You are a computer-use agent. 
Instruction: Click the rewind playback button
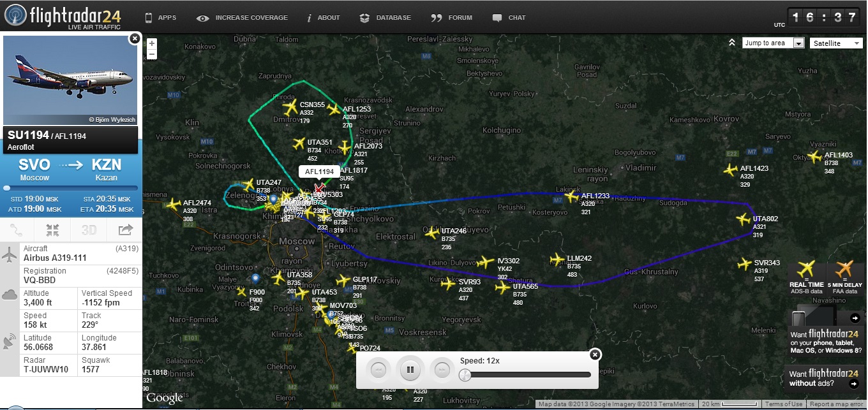(378, 369)
